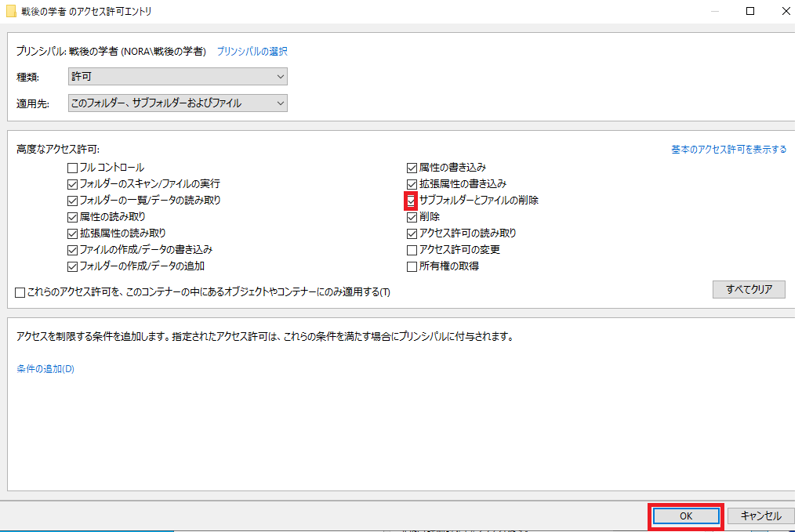Open 基本のアクセス許可を表示する link
Image resolution: width=802 pixels, height=532 pixels.
[729, 149]
